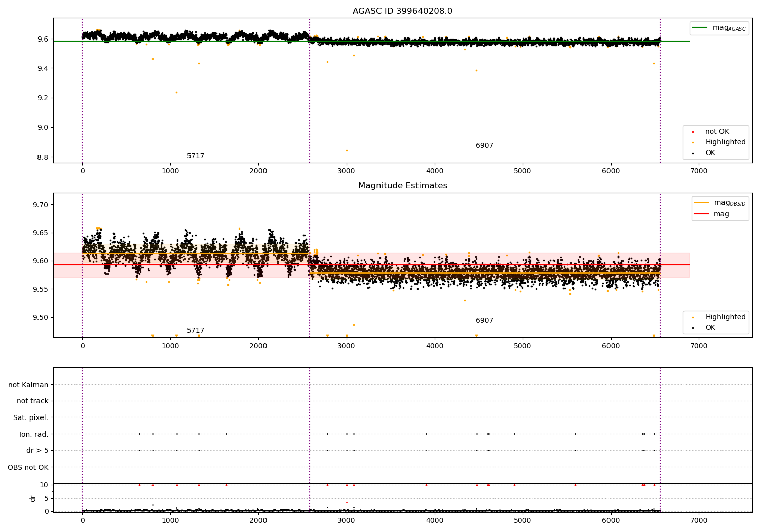Click the 'not track' row label

point(32,401)
